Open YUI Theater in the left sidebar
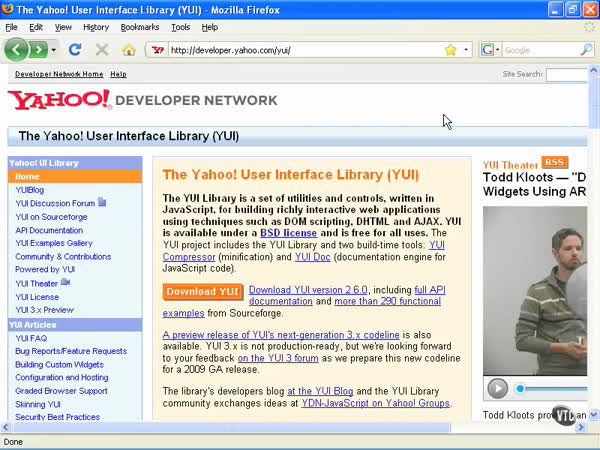 pyautogui.click(x=36, y=283)
